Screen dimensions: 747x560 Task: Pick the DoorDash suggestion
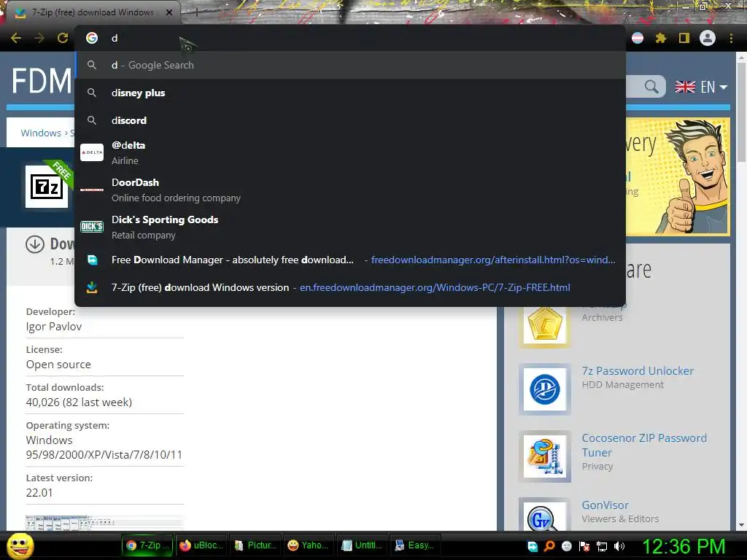(350, 190)
